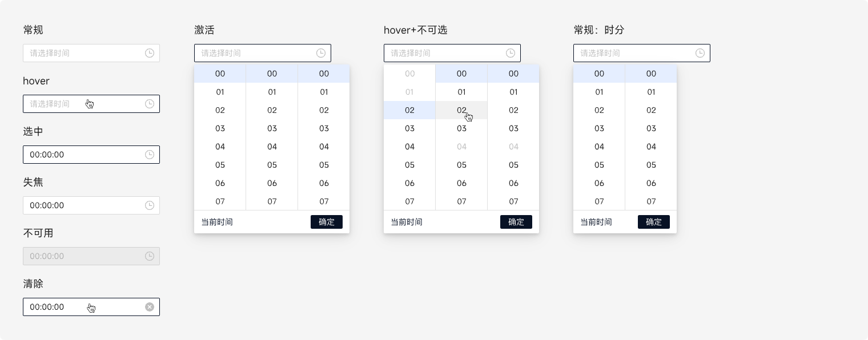Click clock icon in 激活 time field
This screenshot has width=868, height=340.
321,53
